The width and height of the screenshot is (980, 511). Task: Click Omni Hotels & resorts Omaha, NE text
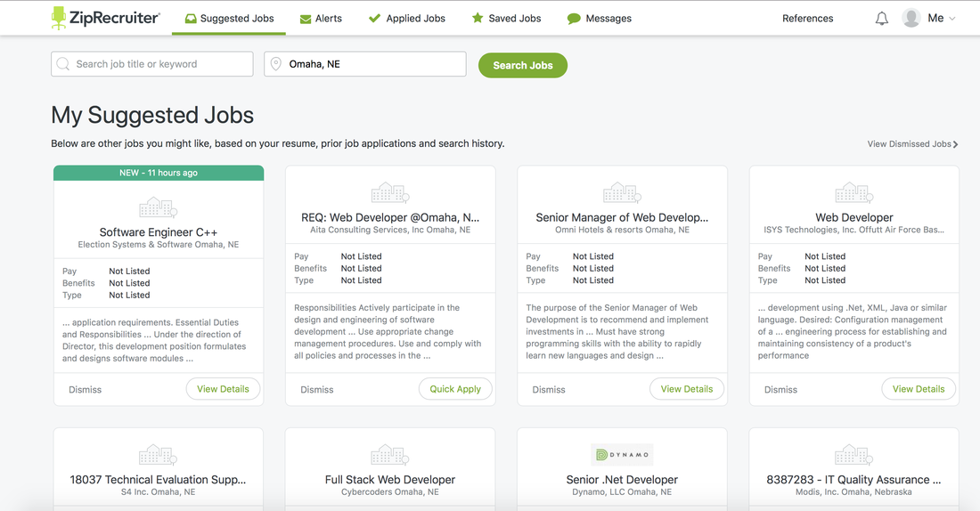pos(622,230)
